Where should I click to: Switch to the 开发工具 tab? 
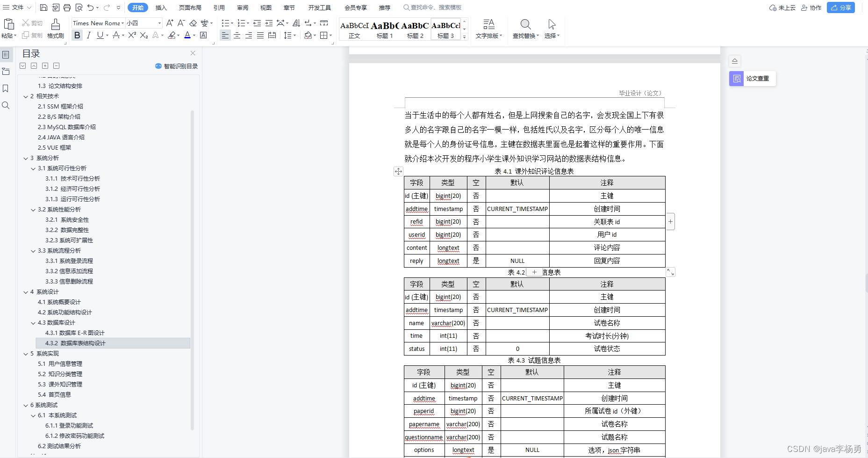click(320, 7)
